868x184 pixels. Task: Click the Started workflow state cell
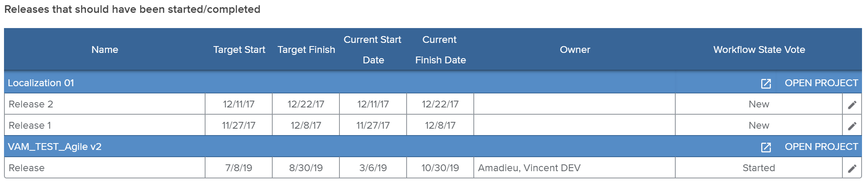[758, 168]
